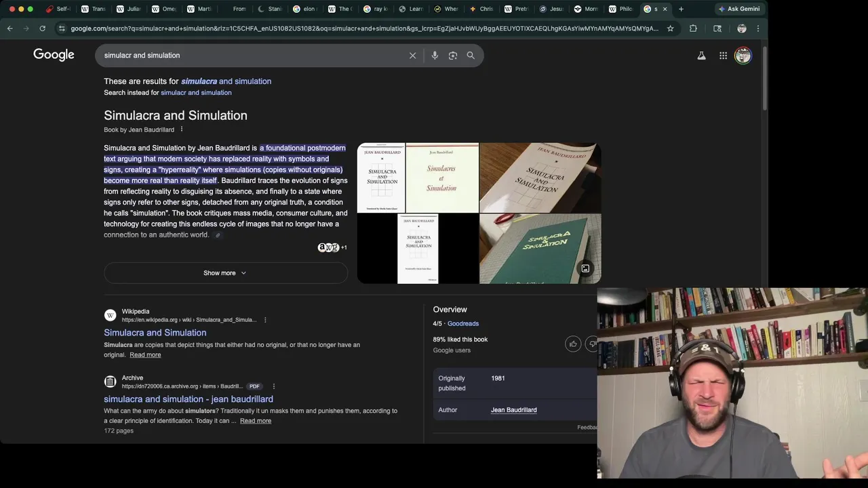Click the magnifier search icon
The image size is (868, 488).
click(471, 56)
